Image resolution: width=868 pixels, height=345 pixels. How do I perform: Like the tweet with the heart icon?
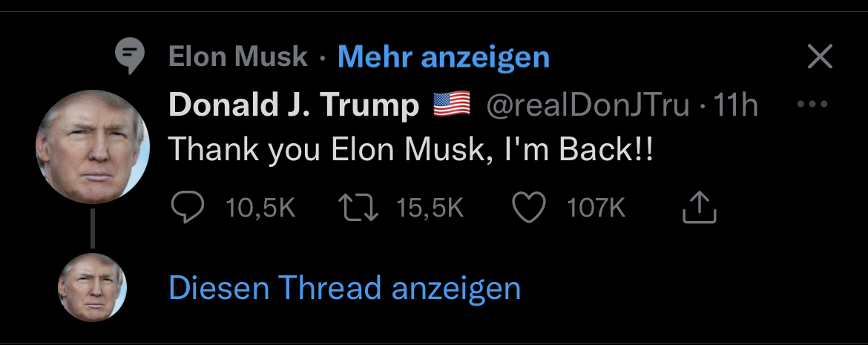coord(530,208)
